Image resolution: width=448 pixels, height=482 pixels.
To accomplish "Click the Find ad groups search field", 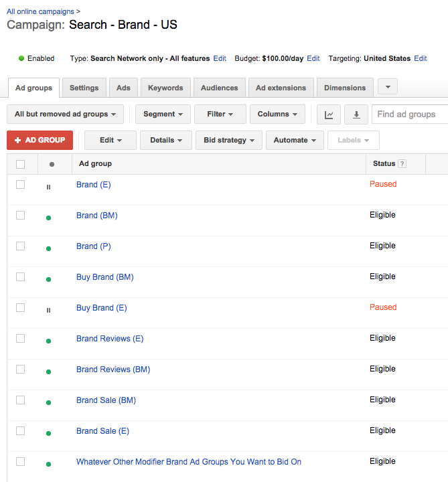I will pos(408,114).
